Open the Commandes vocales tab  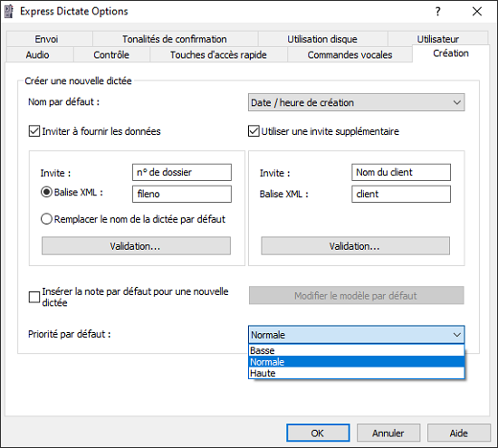pyautogui.click(x=350, y=55)
